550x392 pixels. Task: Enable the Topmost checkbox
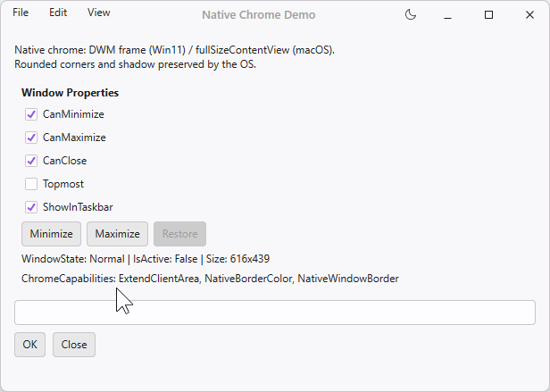31,184
